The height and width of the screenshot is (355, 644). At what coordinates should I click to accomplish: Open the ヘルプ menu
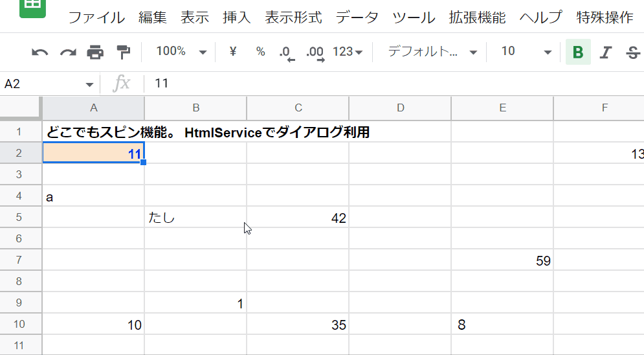[x=541, y=17]
